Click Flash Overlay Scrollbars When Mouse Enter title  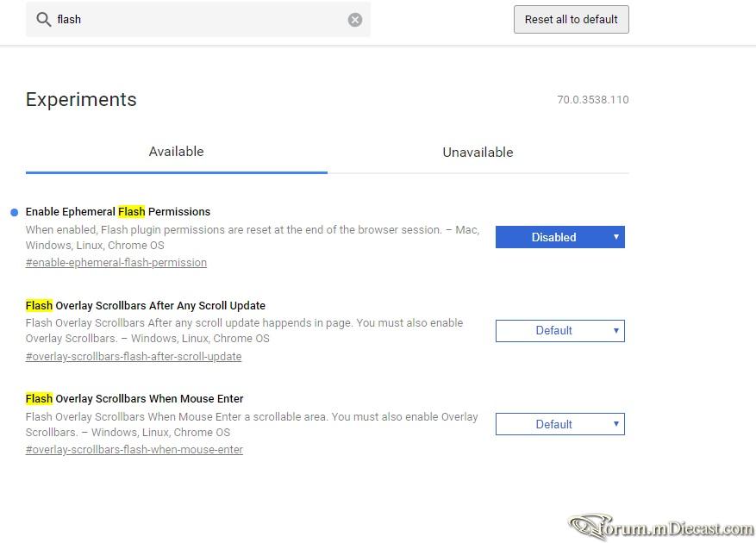(x=134, y=399)
